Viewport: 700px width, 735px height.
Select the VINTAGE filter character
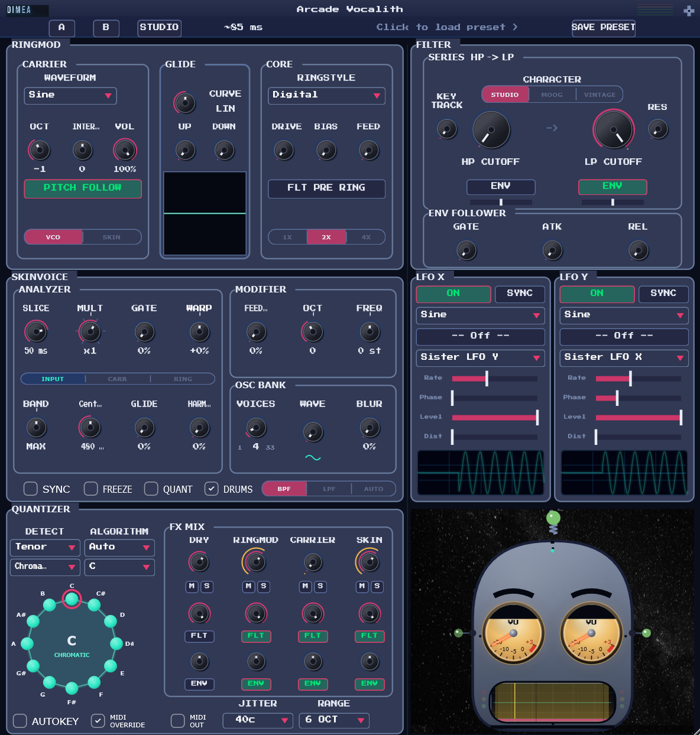pyautogui.click(x=599, y=95)
